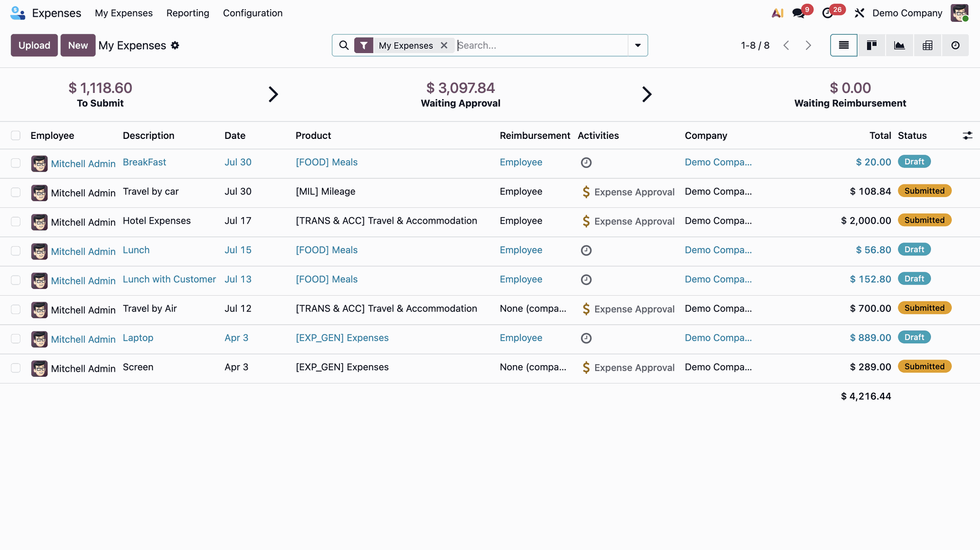980x550 pixels.
Task: Switch to kanban view
Action: pyautogui.click(x=872, y=45)
